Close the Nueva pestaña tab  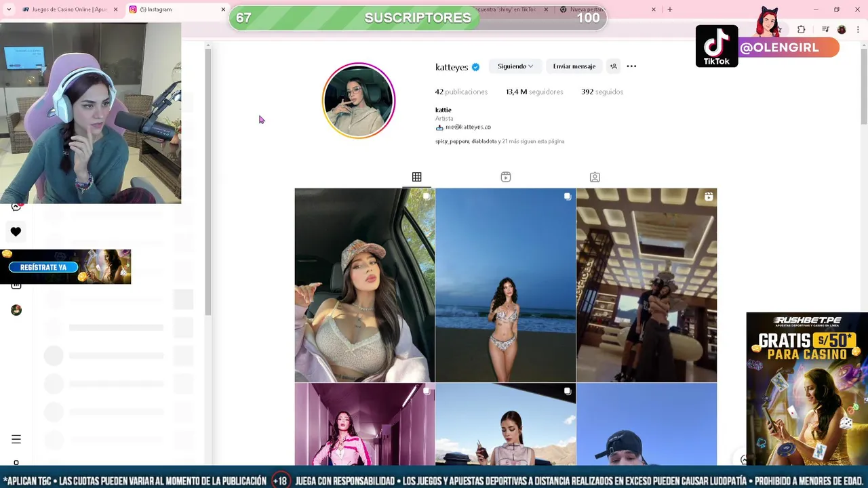[654, 9]
